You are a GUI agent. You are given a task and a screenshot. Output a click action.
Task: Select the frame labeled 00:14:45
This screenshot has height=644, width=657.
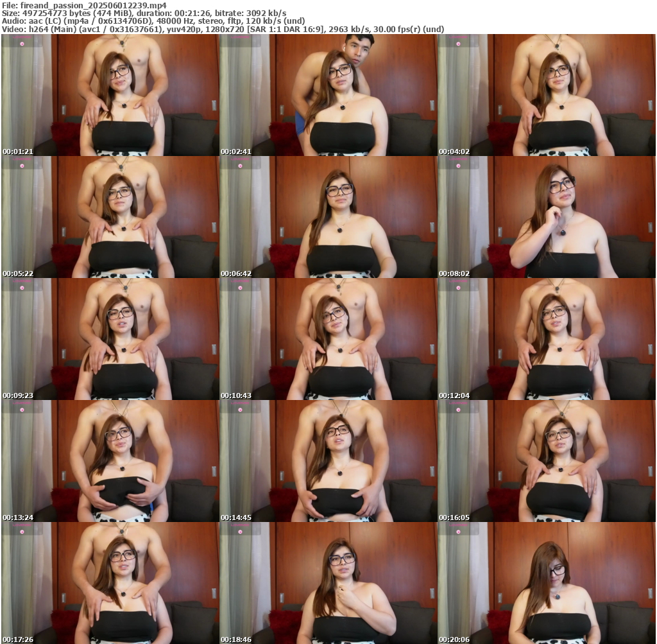(x=328, y=461)
